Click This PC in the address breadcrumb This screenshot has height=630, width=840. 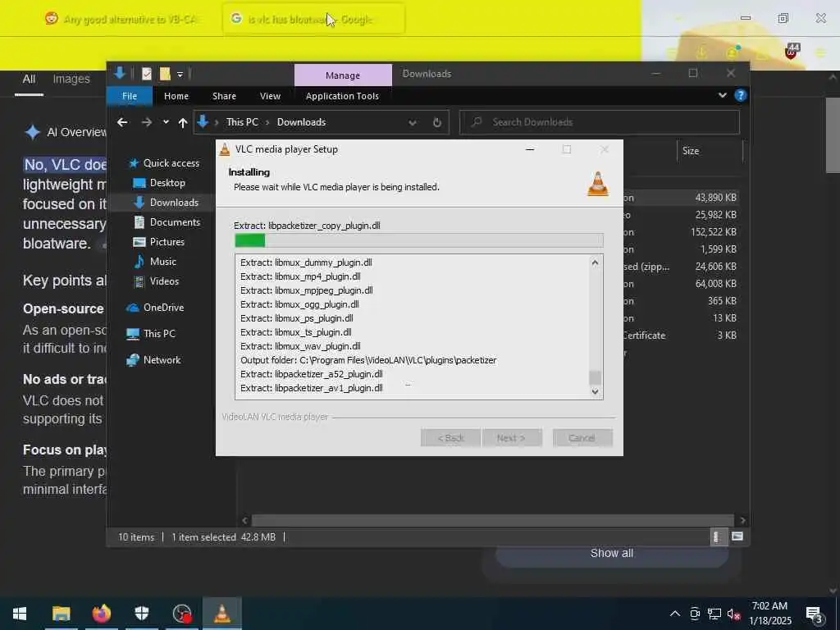tap(242, 122)
